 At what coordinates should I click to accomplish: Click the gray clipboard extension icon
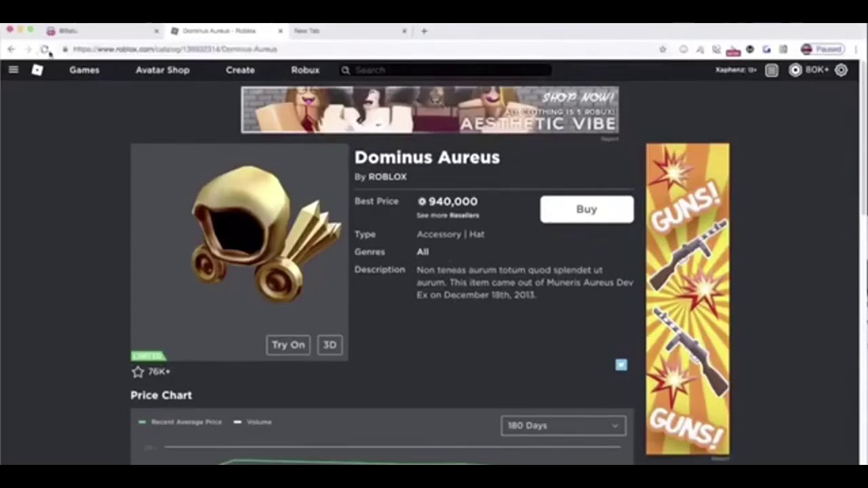pyautogui.click(x=783, y=49)
